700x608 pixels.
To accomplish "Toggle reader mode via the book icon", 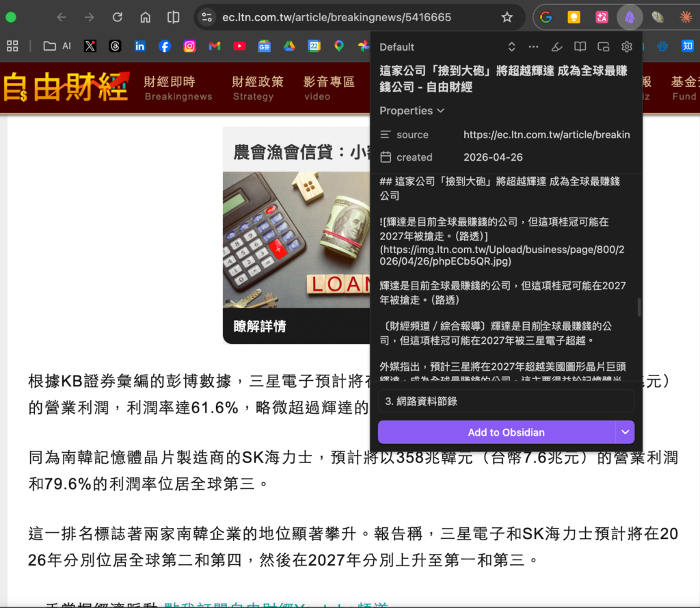I will pyautogui.click(x=580, y=47).
